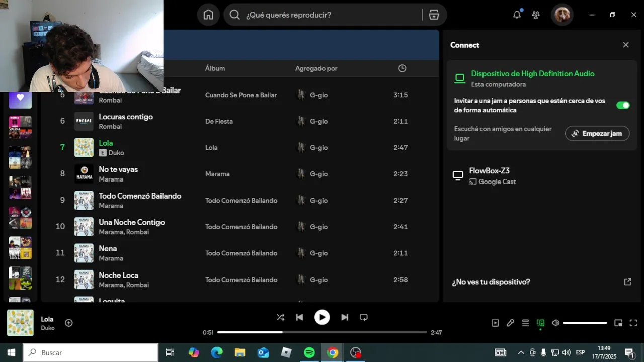644x362 pixels.
Task: Click the Rombai artist under Locuras contigo
Action: [x=110, y=126]
